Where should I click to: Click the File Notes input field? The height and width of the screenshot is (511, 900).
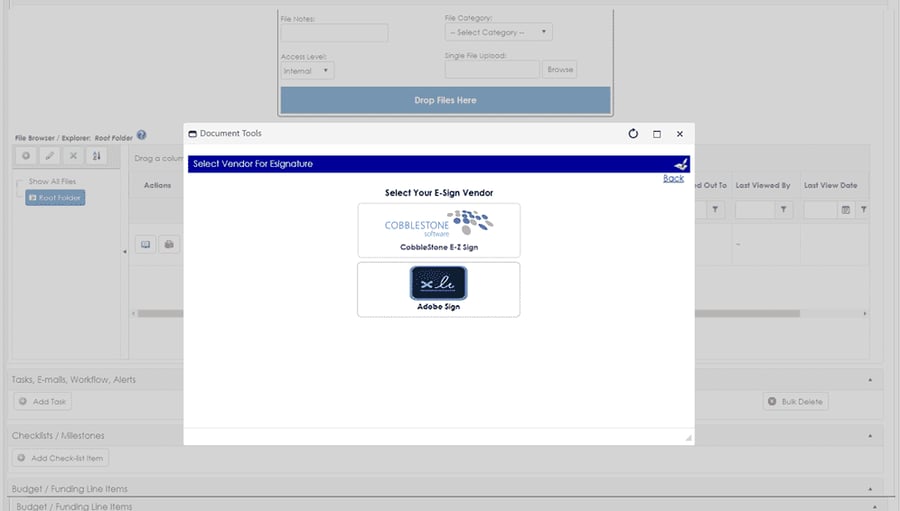(x=334, y=33)
